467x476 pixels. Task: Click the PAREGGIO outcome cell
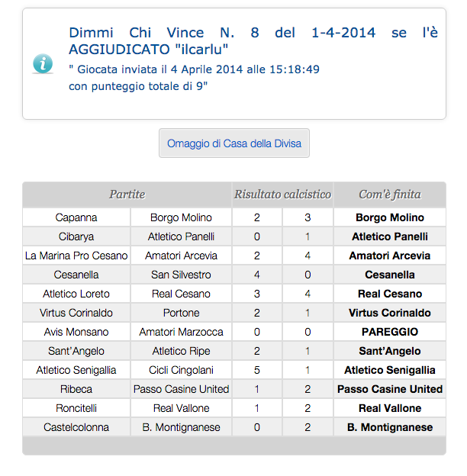[389, 332]
